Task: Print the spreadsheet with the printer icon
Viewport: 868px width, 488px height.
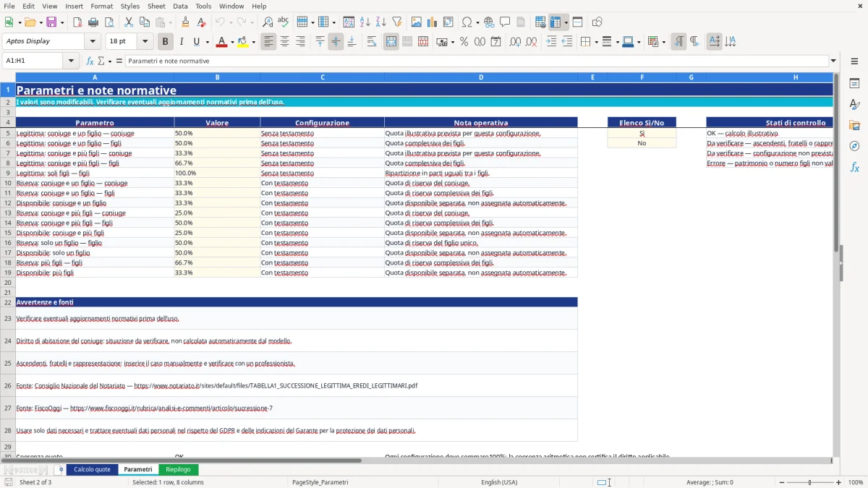Action: point(93,22)
